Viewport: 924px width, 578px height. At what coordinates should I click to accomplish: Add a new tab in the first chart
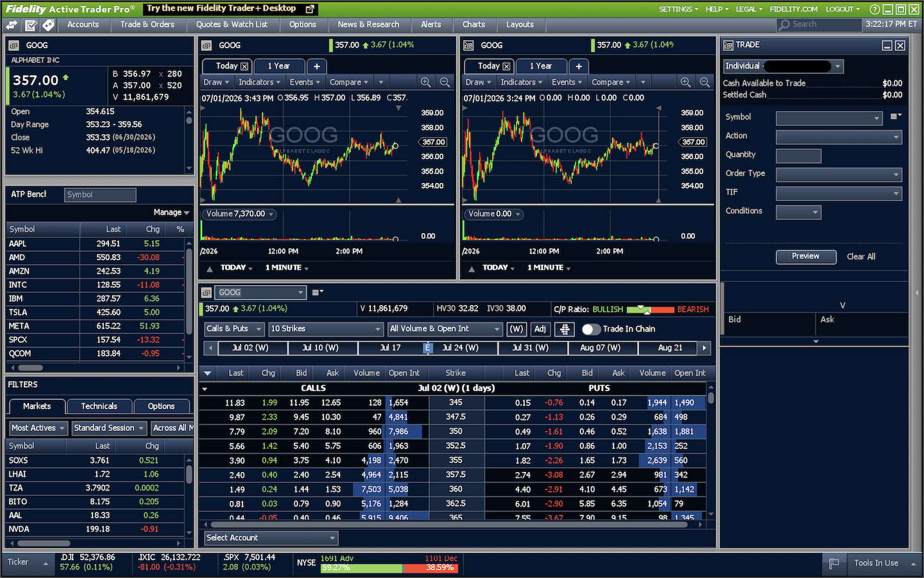click(x=317, y=66)
